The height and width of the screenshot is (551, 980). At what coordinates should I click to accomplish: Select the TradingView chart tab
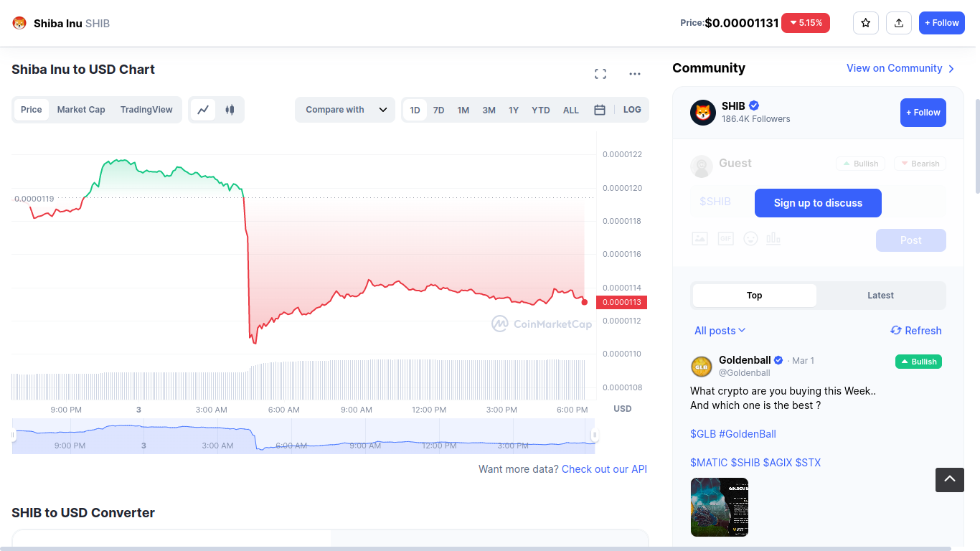coord(146,110)
